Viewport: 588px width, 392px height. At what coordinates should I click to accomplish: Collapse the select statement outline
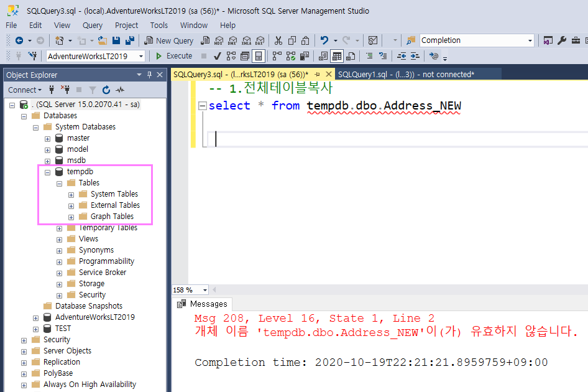coord(203,106)
